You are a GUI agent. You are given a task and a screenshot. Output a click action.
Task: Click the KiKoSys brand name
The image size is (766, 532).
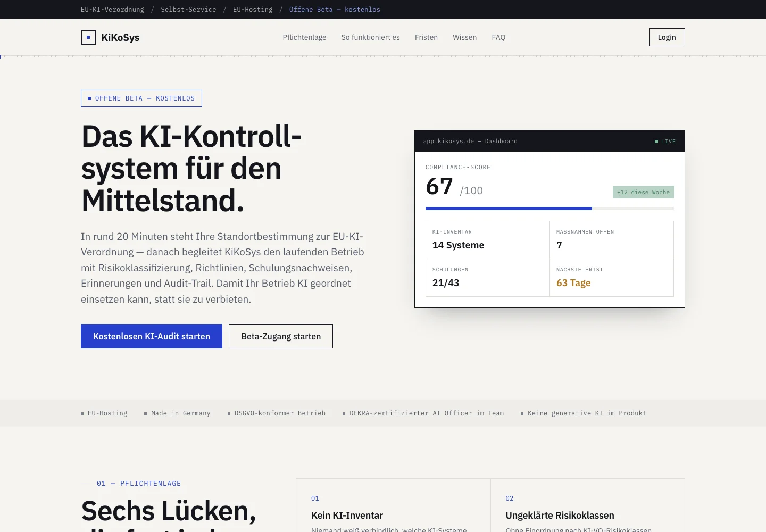120,37
